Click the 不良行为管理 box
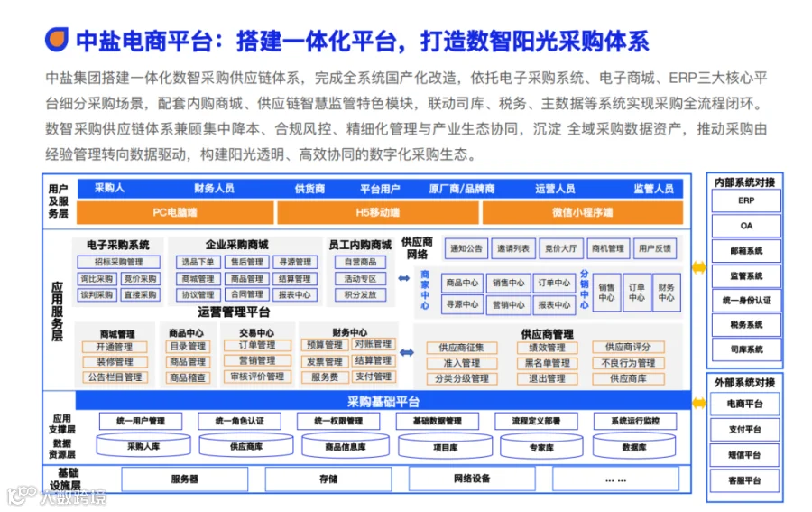The image size is (812, 512). [628, 363]
